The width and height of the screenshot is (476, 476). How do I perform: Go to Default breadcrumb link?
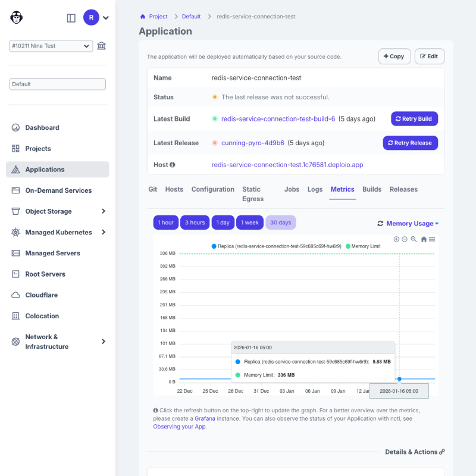click(191, 17)
